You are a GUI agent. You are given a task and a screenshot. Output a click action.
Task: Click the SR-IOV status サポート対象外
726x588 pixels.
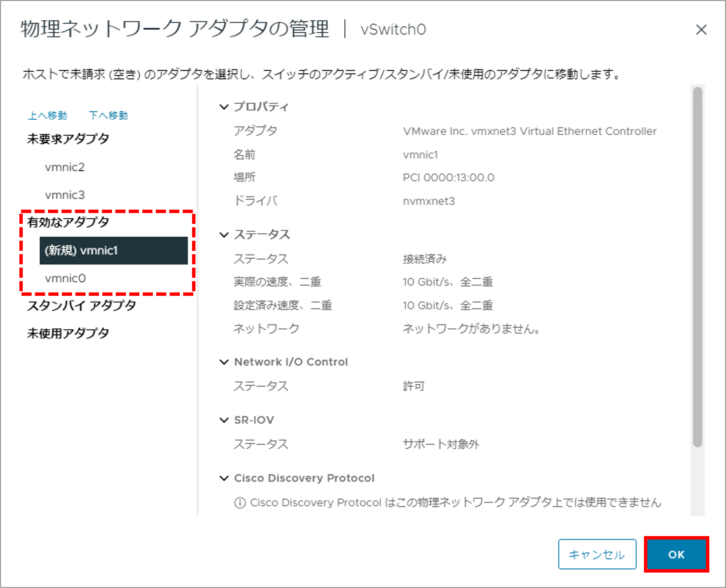[441, 444]
